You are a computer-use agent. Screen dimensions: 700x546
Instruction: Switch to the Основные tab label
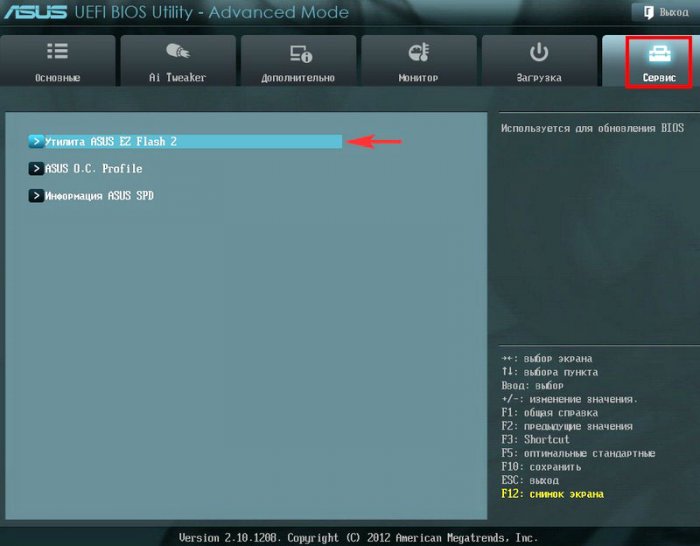pos(57,77)
